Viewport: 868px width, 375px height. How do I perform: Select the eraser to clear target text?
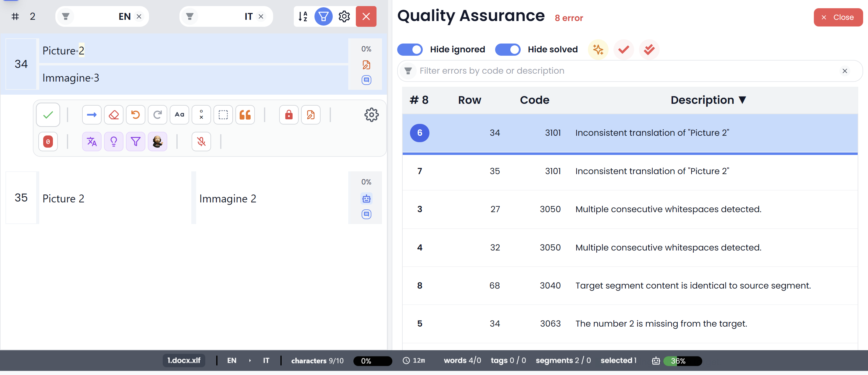click(113, 115)
